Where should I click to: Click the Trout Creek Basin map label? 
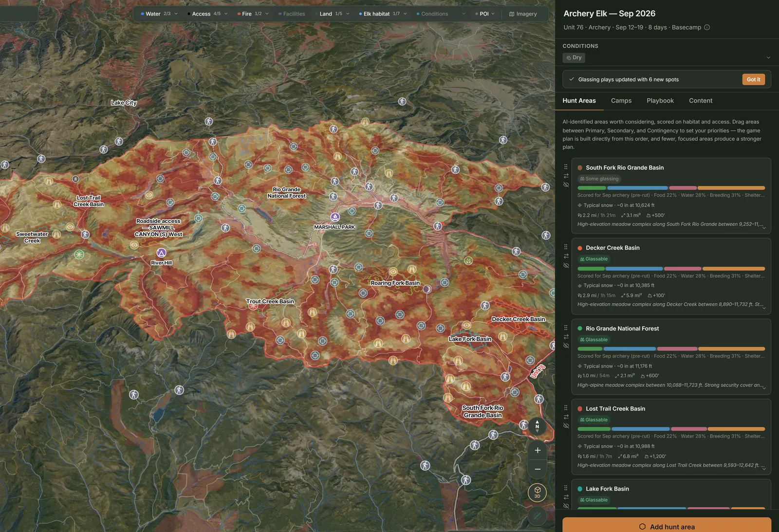coord(270,301)
